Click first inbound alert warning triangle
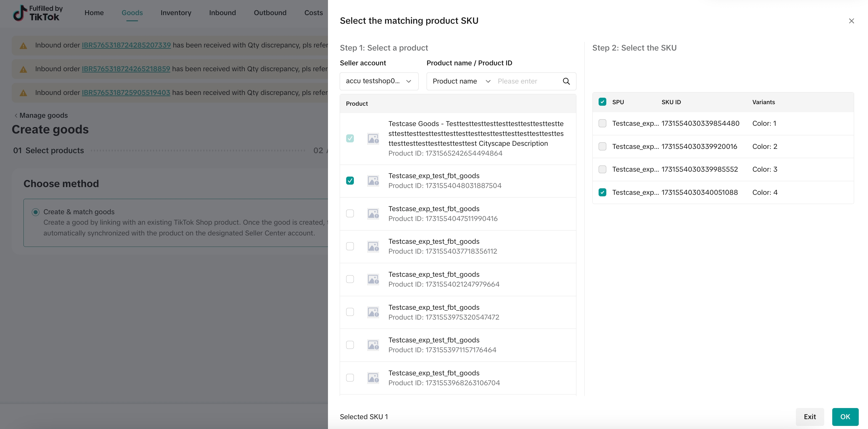The image size is (868, 429). (x=23, y=46)
